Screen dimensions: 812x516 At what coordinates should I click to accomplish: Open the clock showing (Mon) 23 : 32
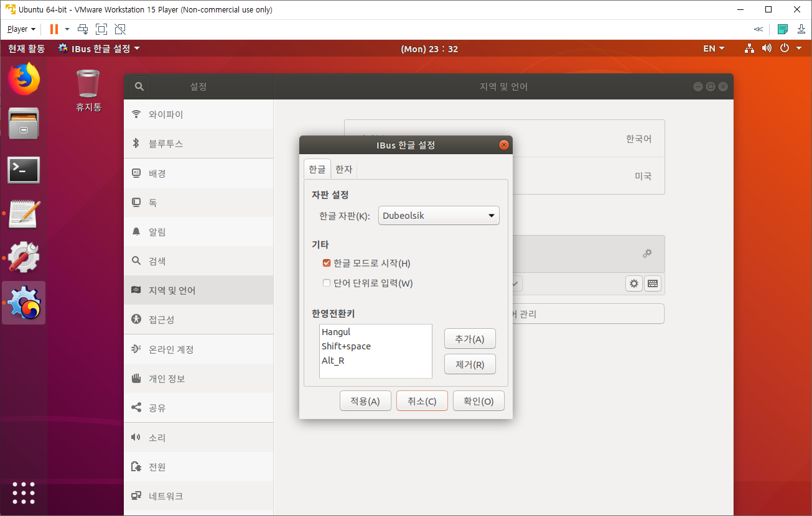pyautogui.click(x=429, y=48)
